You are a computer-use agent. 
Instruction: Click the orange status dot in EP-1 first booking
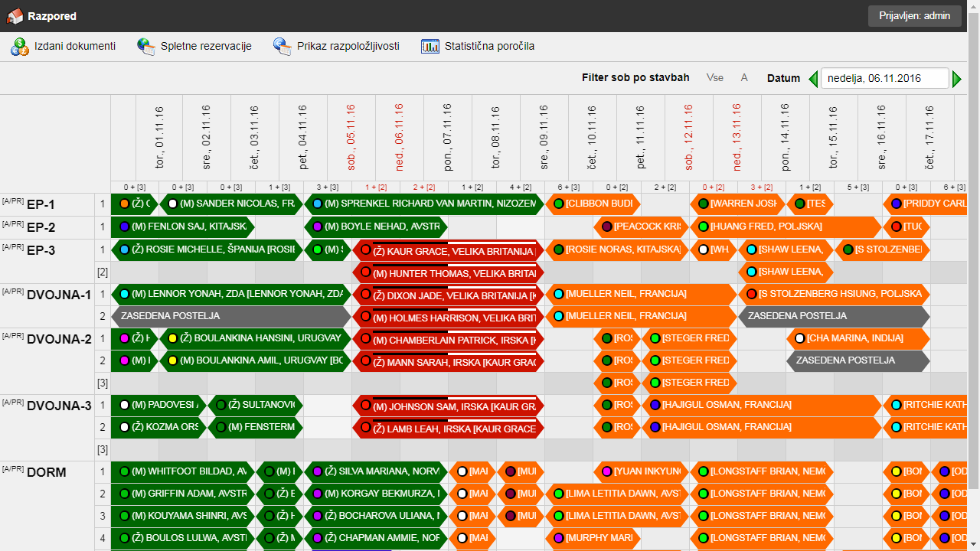(124, 204)
